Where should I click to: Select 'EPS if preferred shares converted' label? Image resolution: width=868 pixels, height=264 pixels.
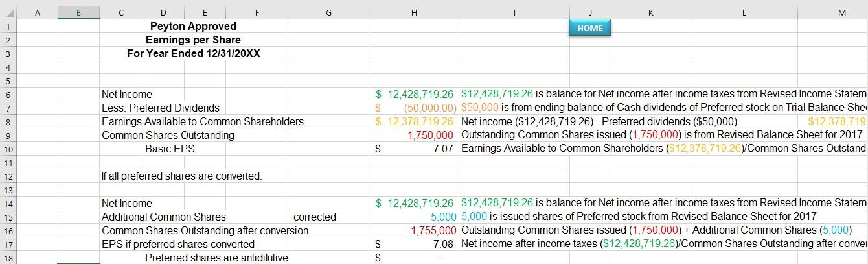(x=178, y=245)
